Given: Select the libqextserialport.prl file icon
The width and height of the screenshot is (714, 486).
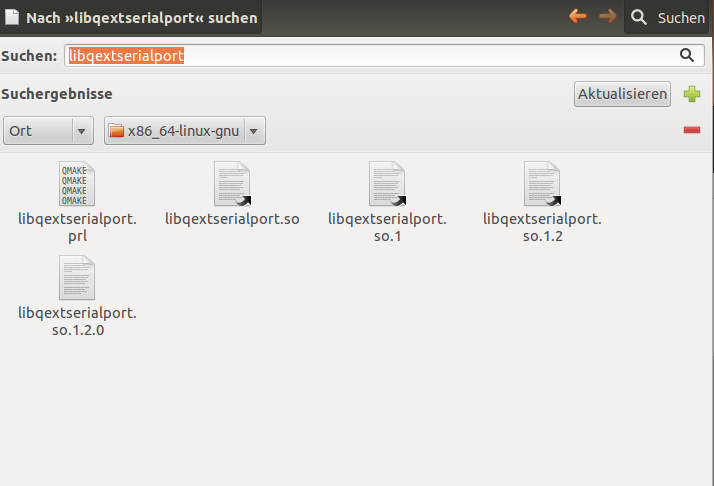Looking at the screenshot, I should (x=77, y=184).
